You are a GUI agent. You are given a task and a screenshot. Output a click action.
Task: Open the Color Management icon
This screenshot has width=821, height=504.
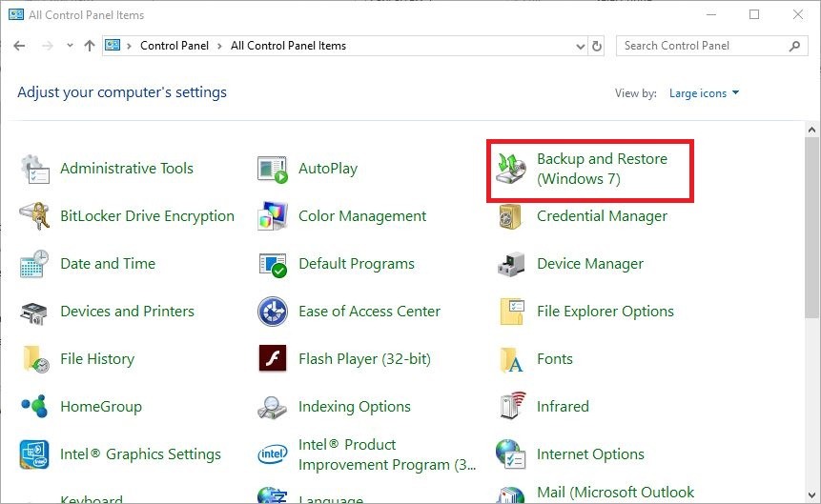[x=273, y=216]
